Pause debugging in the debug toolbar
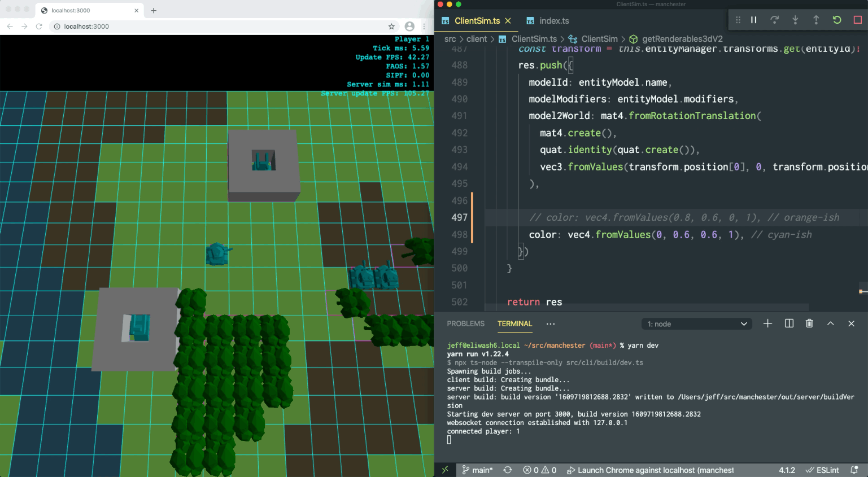 coord(753,20)
